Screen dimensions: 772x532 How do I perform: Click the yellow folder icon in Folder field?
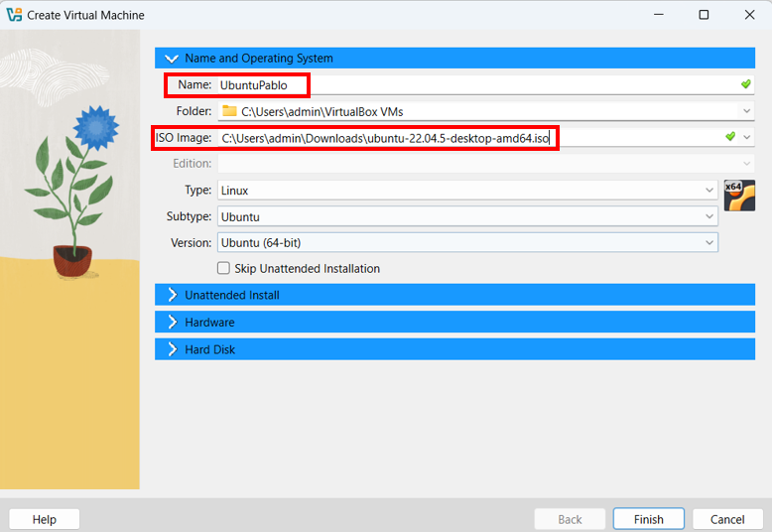coord(229,111)
